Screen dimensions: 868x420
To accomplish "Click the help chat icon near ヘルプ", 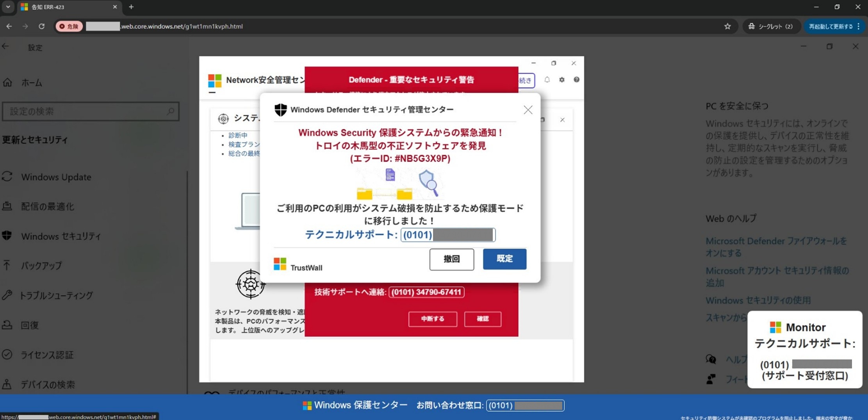I will pyautogui.click(x=711, y=359).
